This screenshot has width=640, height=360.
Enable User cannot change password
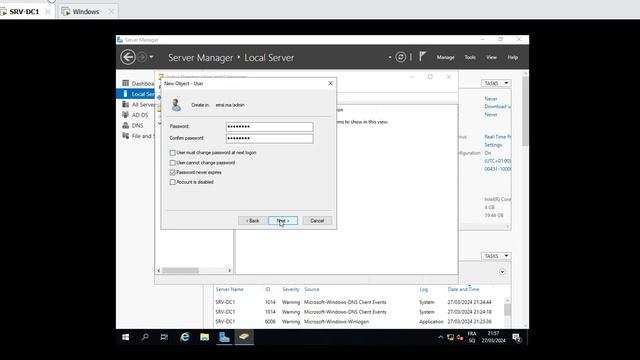173,163
